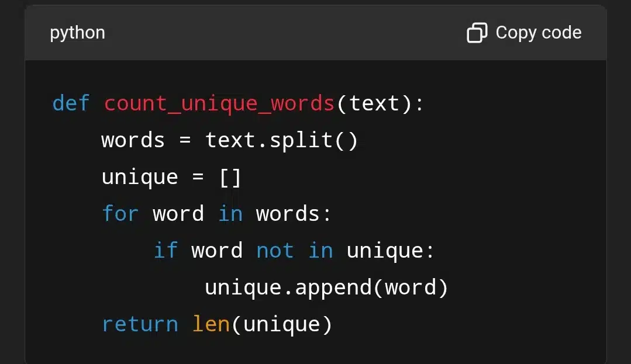
Task: Click the "return" keyword
Action: [x=140, y=325]
